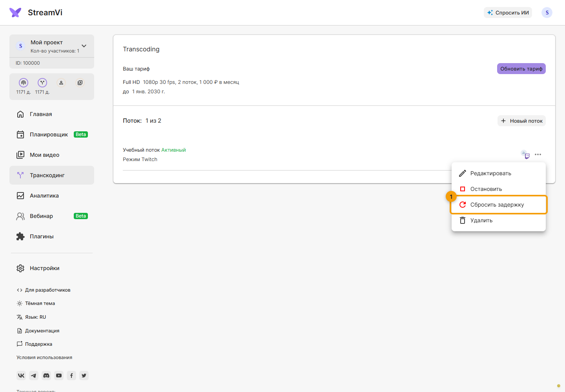The width and height of the screenshot is (565, 392).
Task: Expand the Мой проект project selector
Action: [x=52, y=46]
